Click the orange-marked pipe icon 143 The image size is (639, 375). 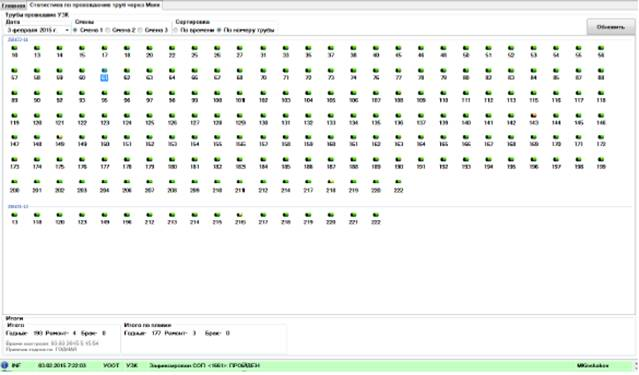point(533,119)
